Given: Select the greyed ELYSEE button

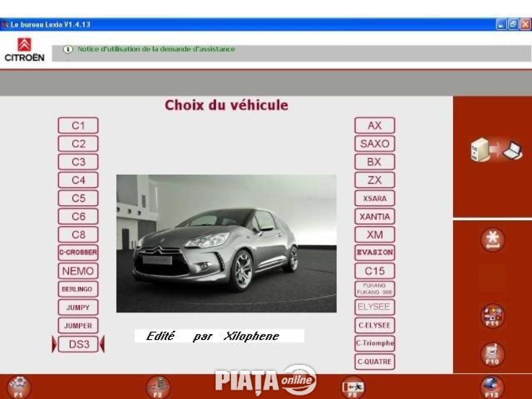Looking at the screenshot, I should [375, 307].
